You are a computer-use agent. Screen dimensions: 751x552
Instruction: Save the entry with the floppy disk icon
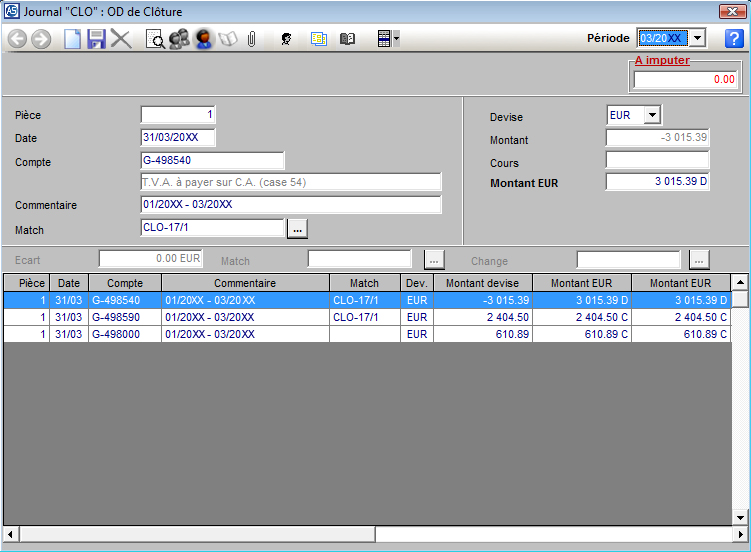[x=96, y=39]
